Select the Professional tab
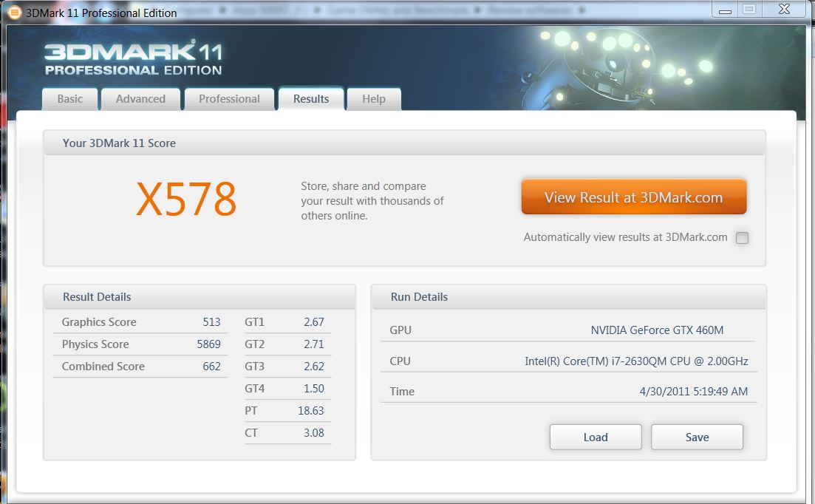 229,99
